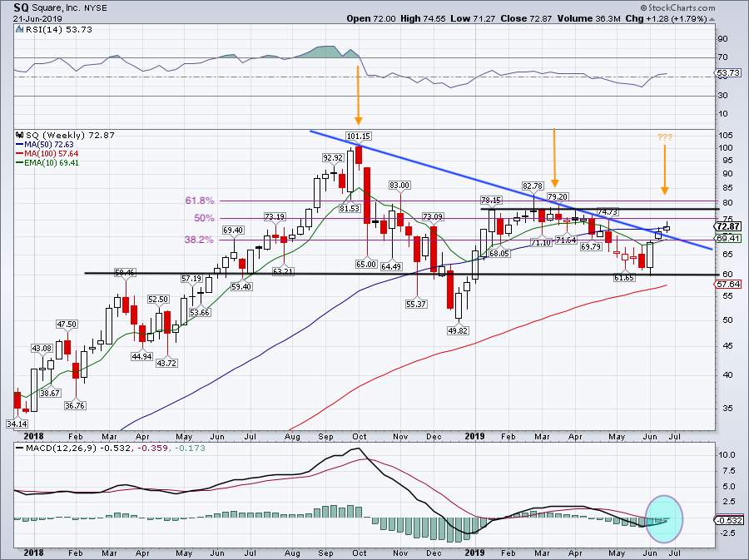The height and width of the screenshot is (560, 749).
Task: Click the 74.73 price label
Action: pyautogui.click(x=608, y=211)
